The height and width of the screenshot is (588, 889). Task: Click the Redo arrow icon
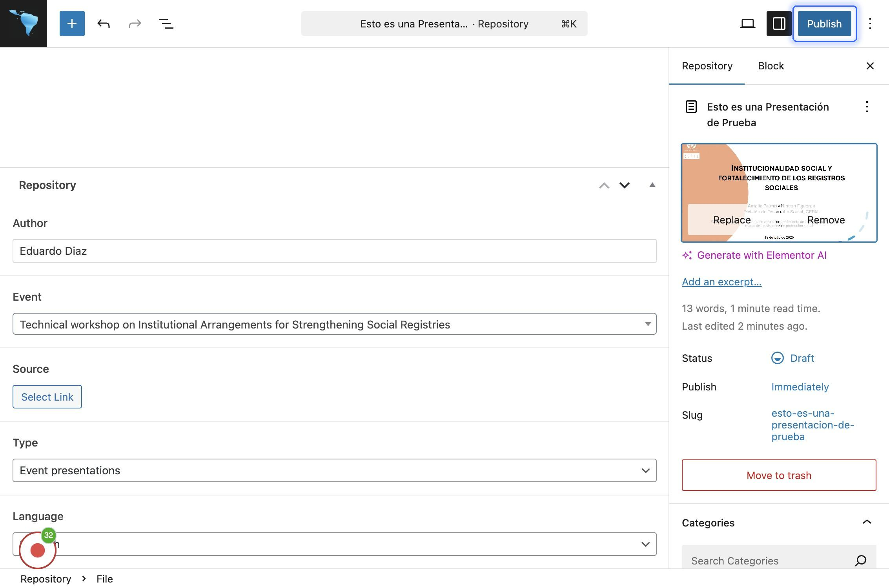(x=135, y=24)
